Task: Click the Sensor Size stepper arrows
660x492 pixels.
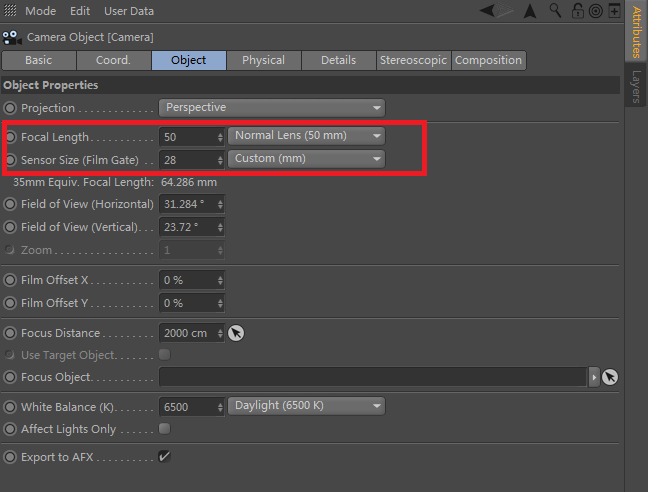Action: coord(220,159)
